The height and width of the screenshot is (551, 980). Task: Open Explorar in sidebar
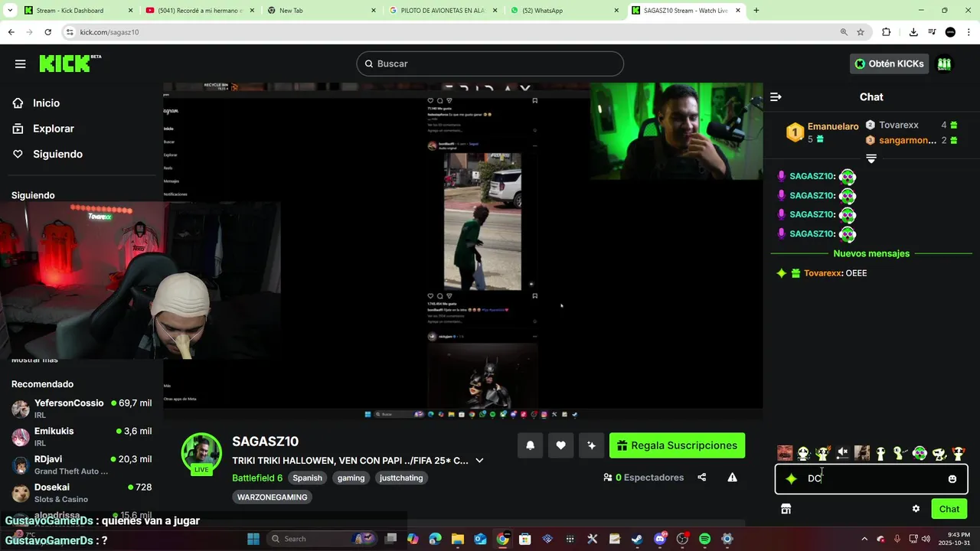pyautogui.click(x=54, y=129)
